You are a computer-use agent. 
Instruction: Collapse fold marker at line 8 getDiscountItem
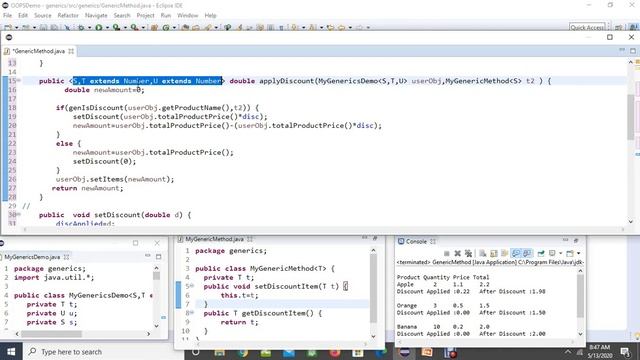[x=192, y=313]
